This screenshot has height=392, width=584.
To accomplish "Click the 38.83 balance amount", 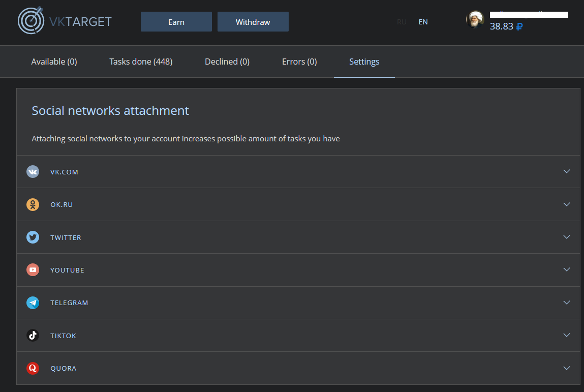I will click(501, 26).
